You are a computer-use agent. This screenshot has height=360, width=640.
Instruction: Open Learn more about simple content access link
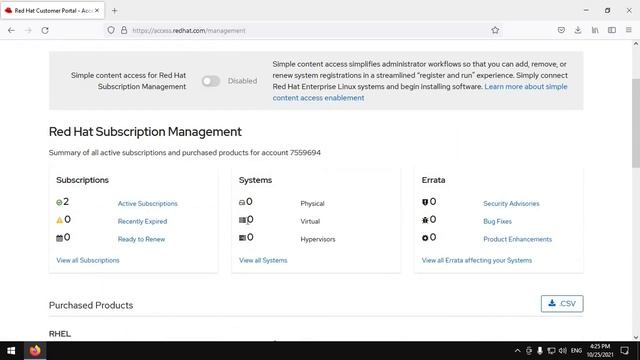[x=420, y=92]
